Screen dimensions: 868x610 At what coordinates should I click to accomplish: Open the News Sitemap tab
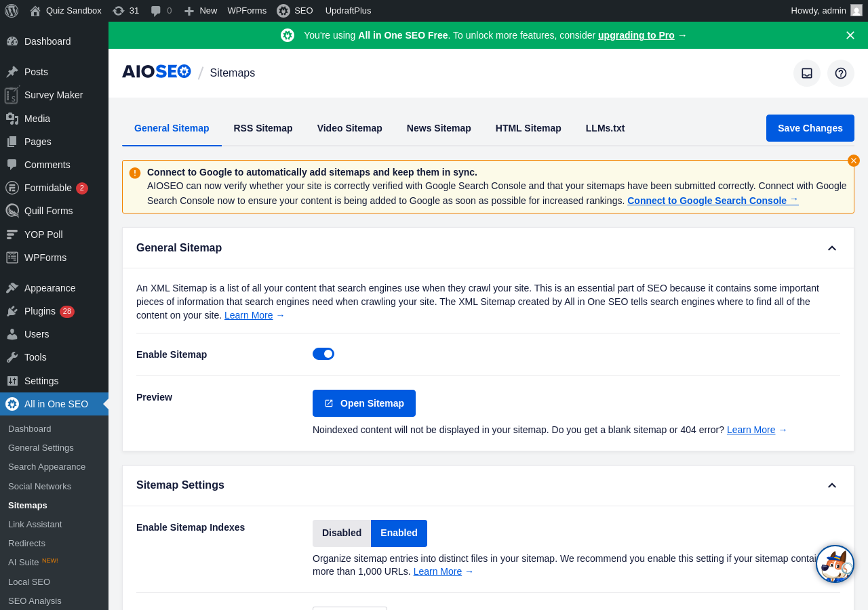click(x=439, y=128)
